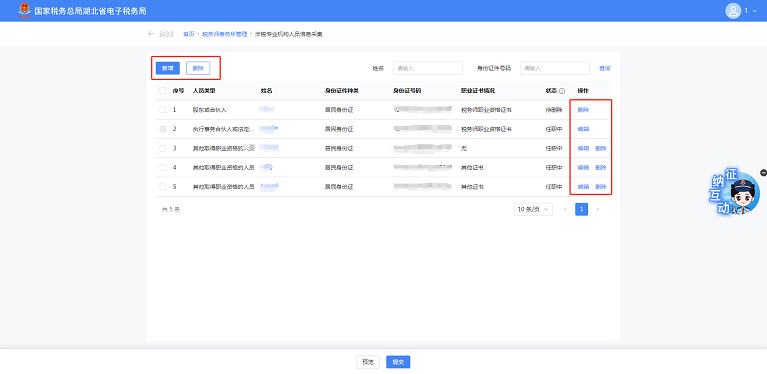Screen dimensions: 767x374
Task: Click 编辑 in row 5 operations
Action: tap(583, 187)
